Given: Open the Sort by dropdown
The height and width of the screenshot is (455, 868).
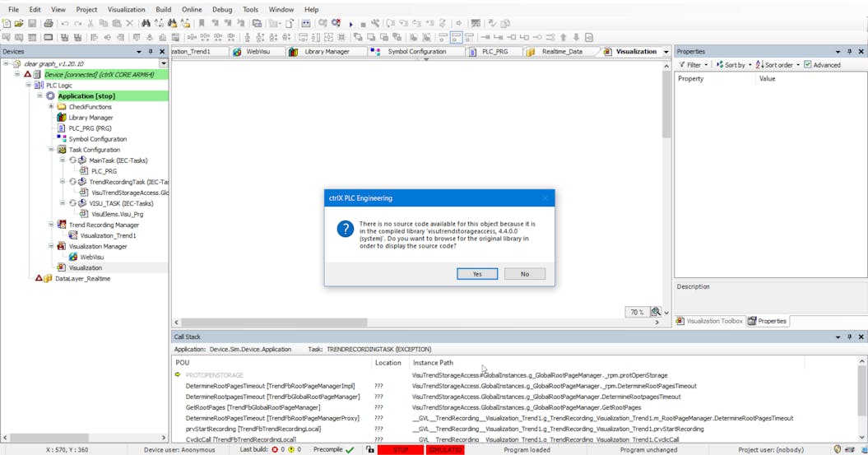Looking at the screenshot, I should tap(733, 65).
